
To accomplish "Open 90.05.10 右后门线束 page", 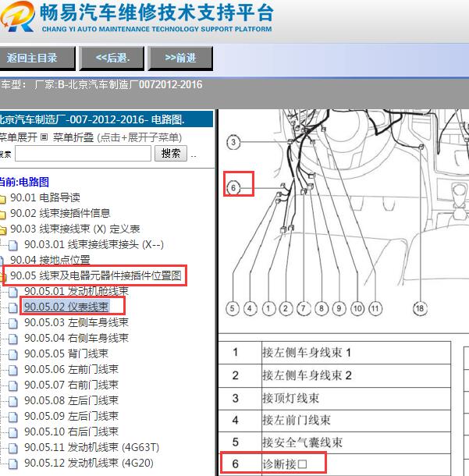I will 71,432.
